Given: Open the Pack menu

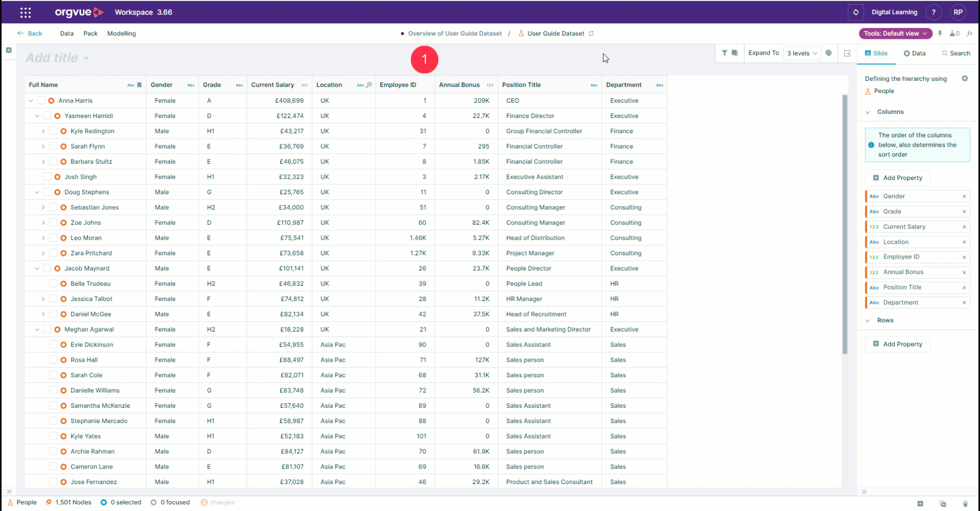Looking at the screenshot, I should [91, 34].
